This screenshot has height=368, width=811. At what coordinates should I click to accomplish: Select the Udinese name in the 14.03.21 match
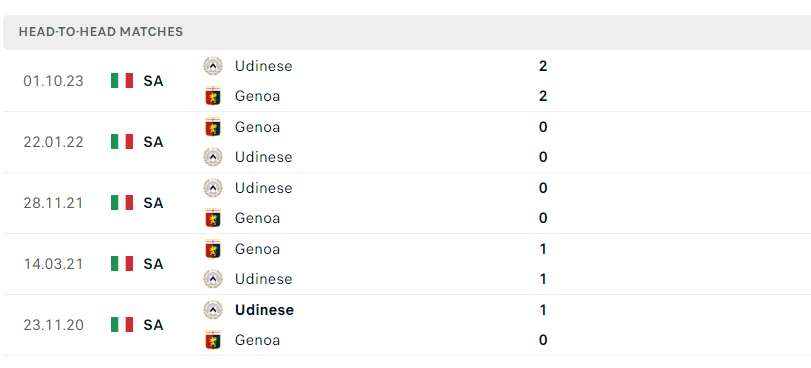(263, 279)
